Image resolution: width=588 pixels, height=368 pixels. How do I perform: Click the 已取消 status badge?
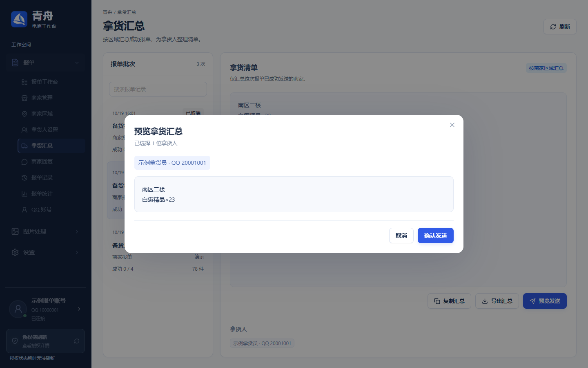[x=193, y=113]
